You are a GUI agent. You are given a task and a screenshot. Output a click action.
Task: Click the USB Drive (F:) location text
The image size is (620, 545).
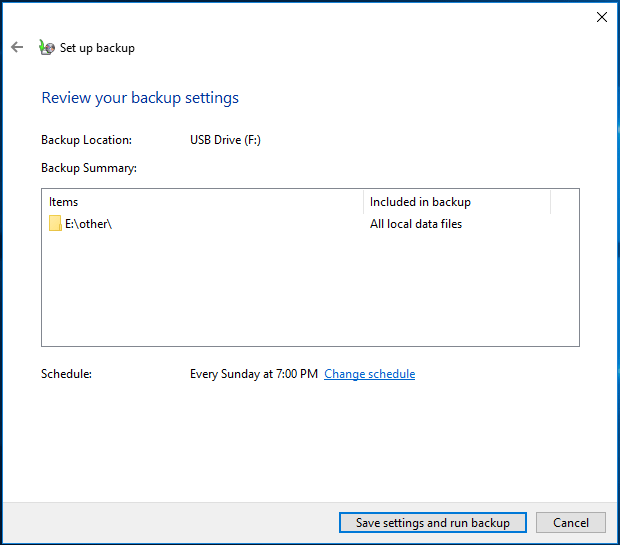[x=225, y=140]
